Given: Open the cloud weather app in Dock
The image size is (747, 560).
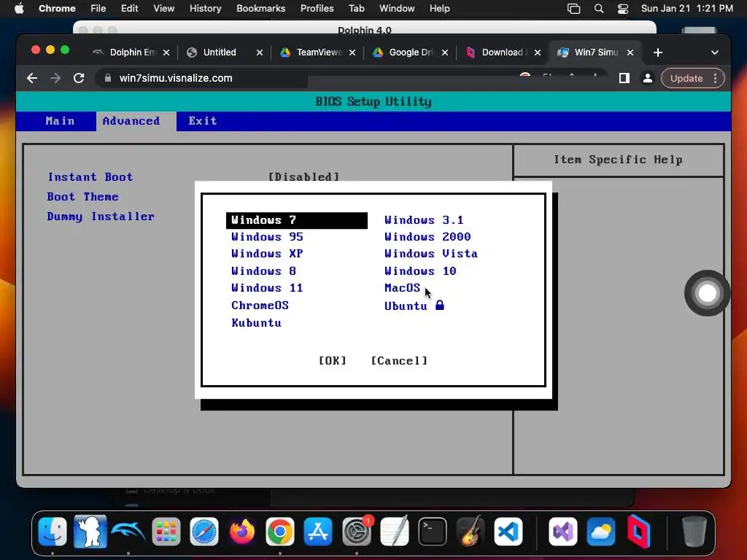Looking at the screenshot, I should click(x=601, y=532).
